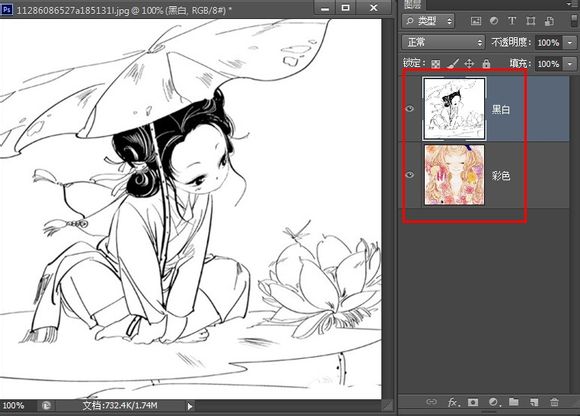Click the 黑白 layer name
This screenshot has height=416, width=580.
pos(501,109)
